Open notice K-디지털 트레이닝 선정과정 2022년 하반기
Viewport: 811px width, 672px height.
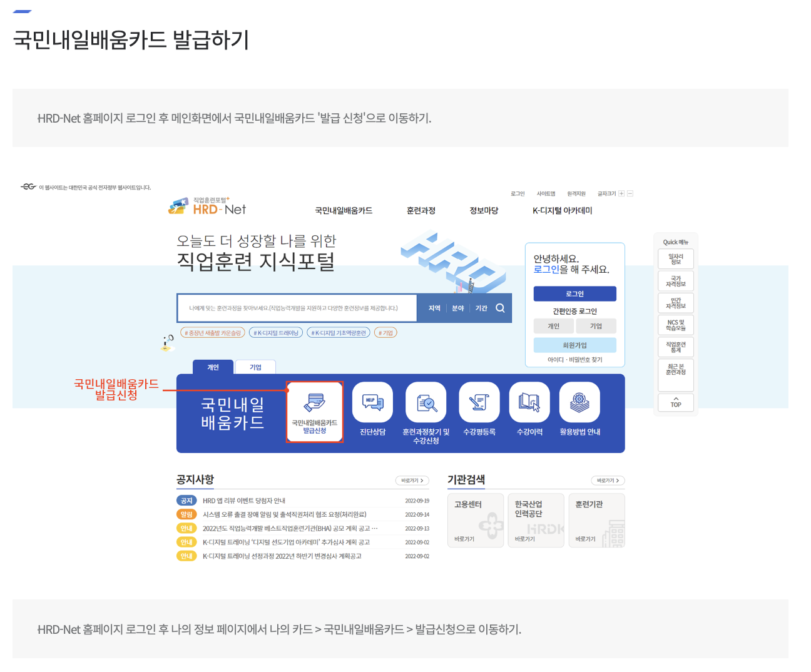tap(282, 556)
